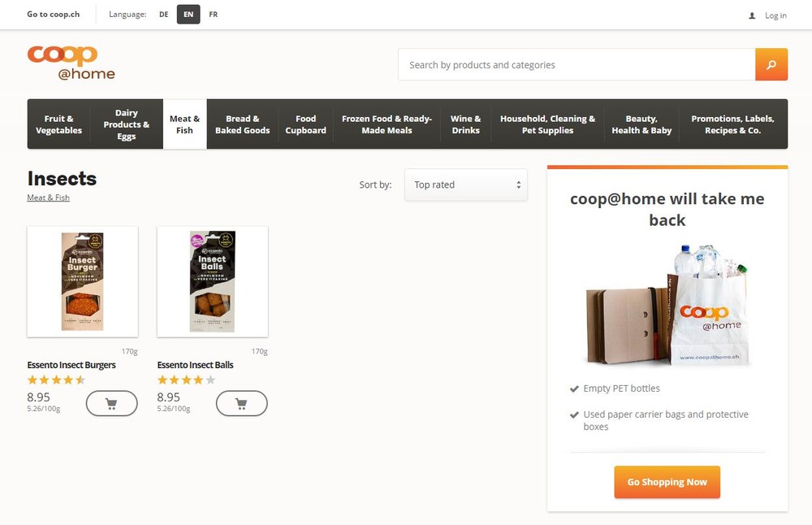Viewport: 812px width, 525px height.
Task: Click the user profile icon
Action: [752, 15]
